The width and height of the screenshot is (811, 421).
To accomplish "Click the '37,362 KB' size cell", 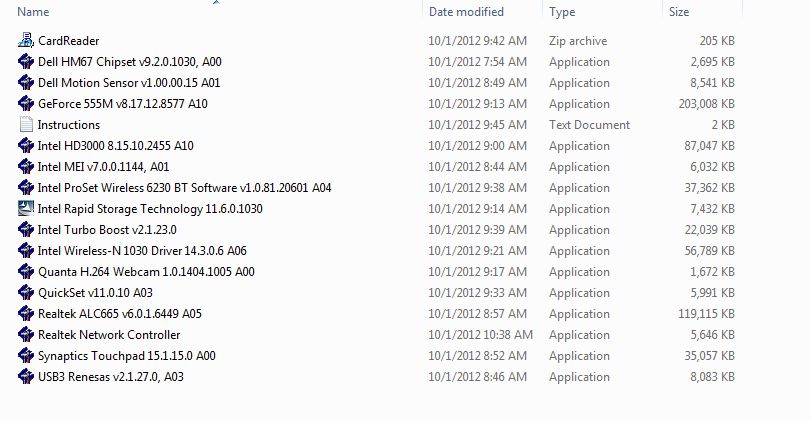I will [709, 188].
